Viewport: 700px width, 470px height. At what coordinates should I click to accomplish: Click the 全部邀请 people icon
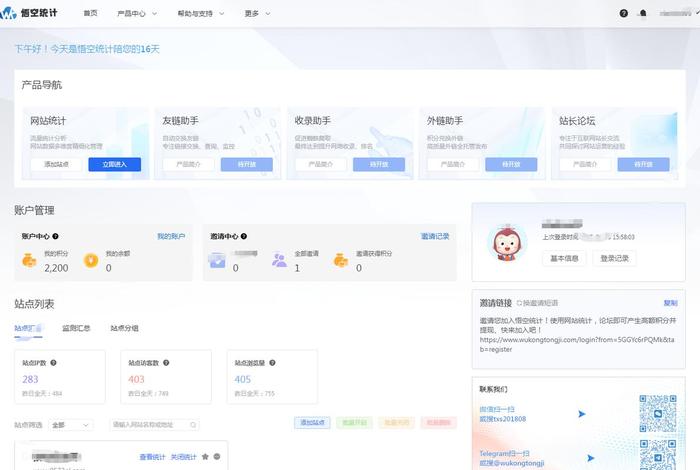pos(279,260)
